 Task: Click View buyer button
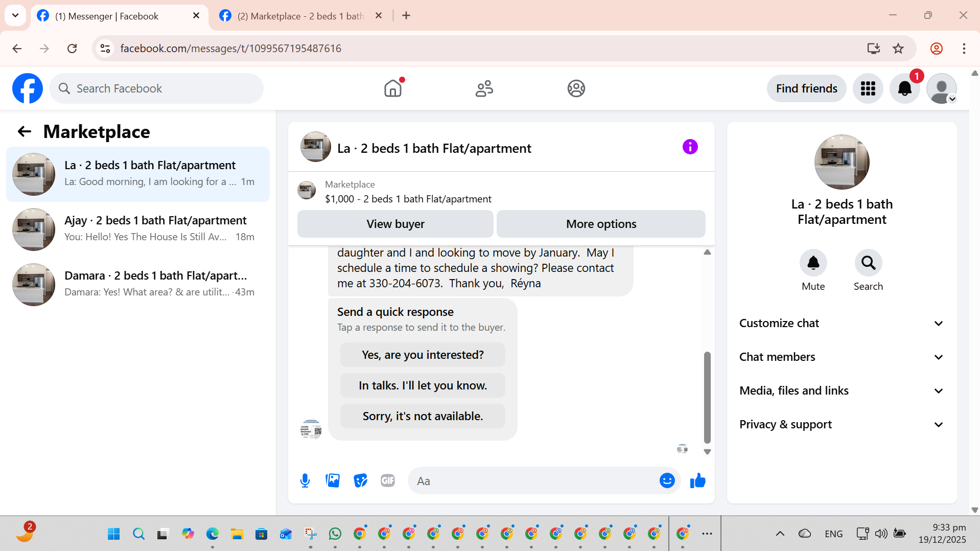coord(395,224)
